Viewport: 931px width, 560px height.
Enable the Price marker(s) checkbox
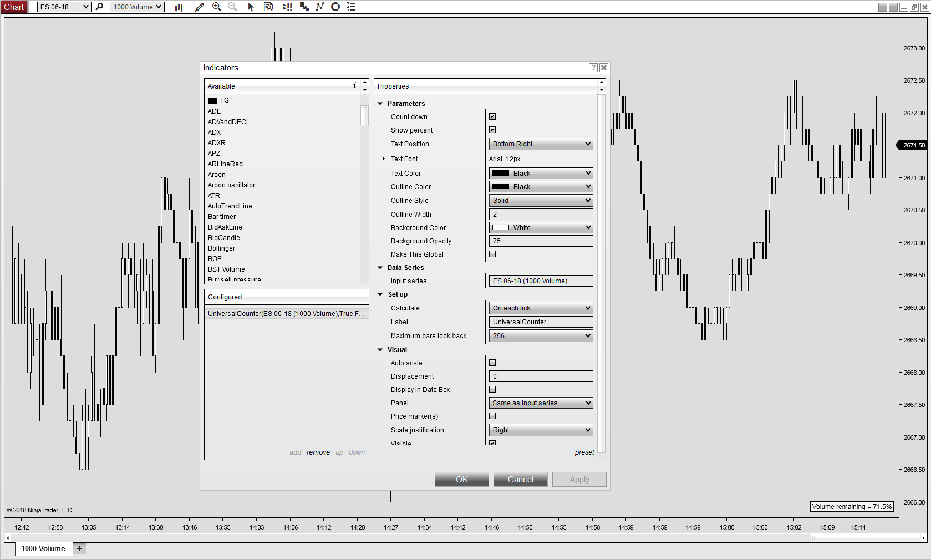point(492,416)
